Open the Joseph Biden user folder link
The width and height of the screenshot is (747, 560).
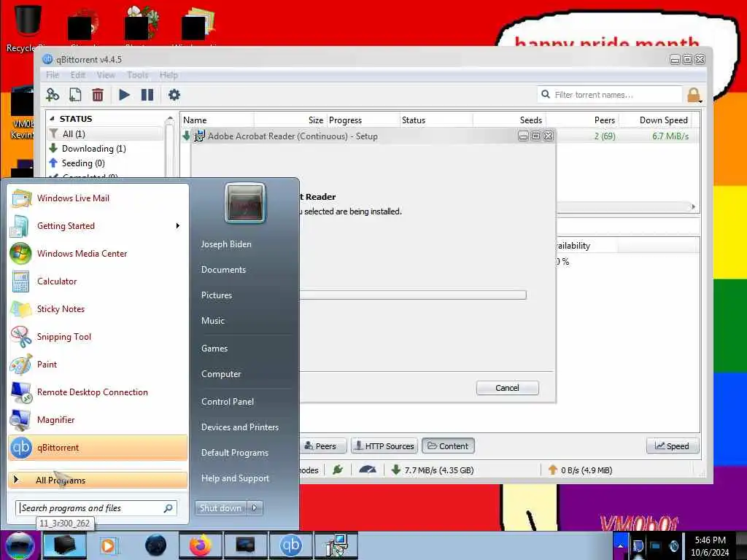[x=226, y=244]
